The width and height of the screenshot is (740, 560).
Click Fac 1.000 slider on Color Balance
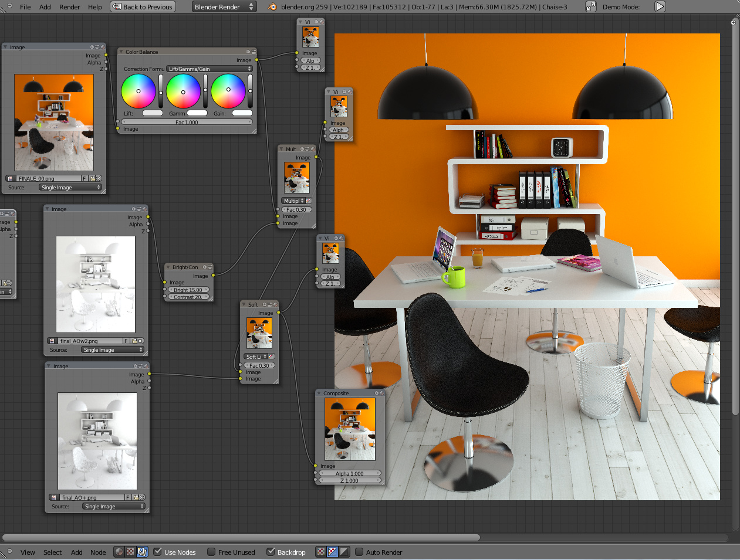(x=187, y=122)
